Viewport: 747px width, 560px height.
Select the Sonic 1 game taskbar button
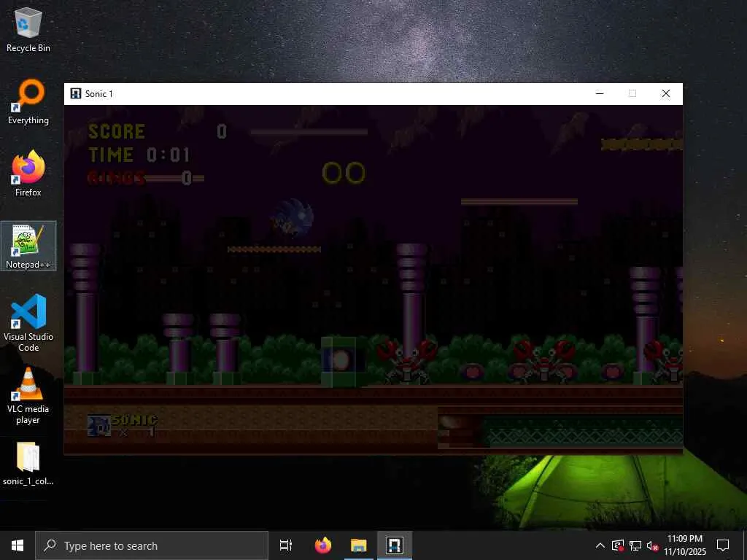(395, 545)
